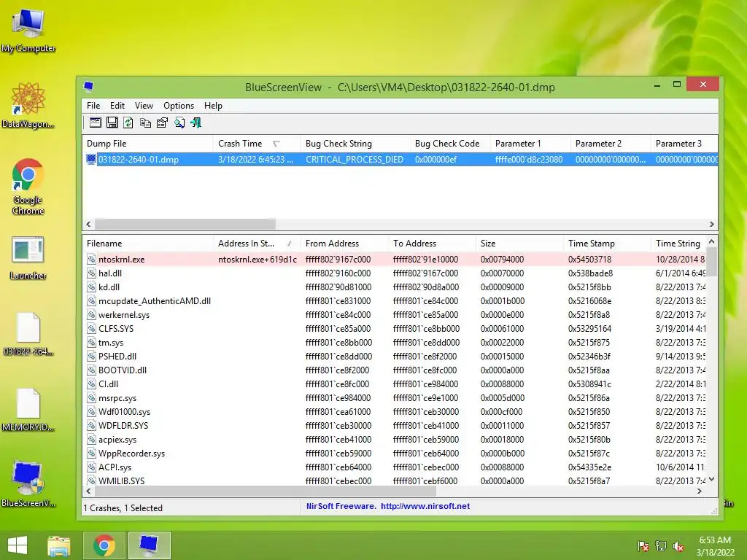Select the DataWagon desktop shortcut
This screenshot has width=747, height=560.
point(28,105)
